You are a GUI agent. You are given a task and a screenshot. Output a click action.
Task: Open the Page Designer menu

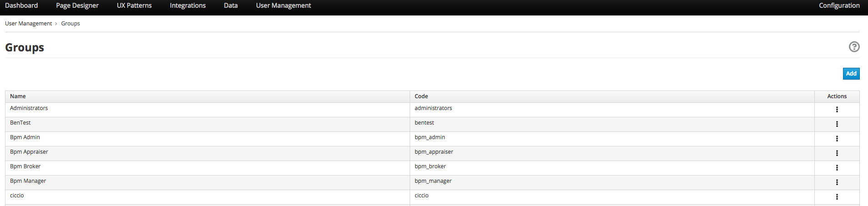click(x=77, y=5)
